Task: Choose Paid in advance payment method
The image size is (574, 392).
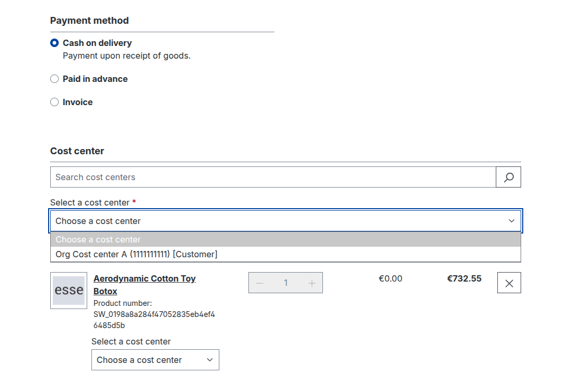Action: (54, 79)
